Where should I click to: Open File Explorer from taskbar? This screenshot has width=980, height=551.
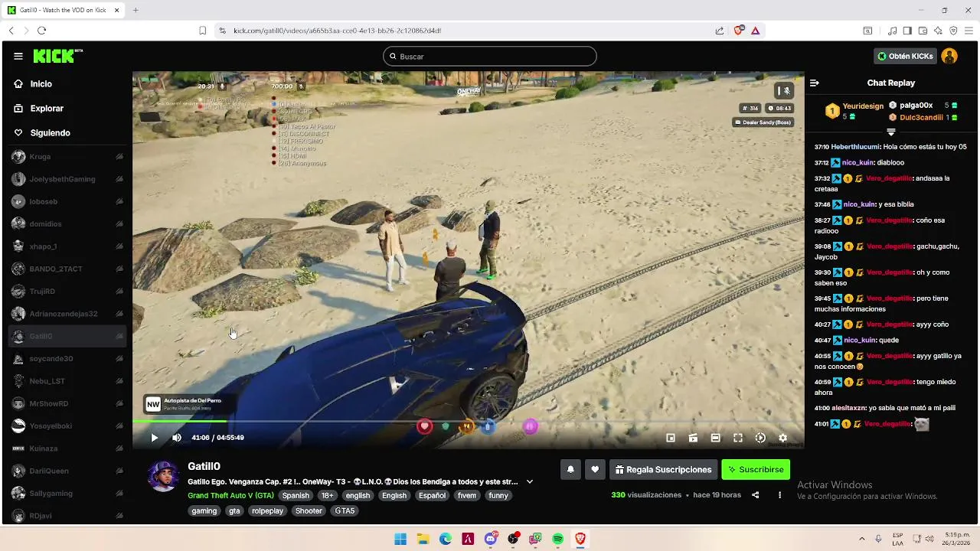[x=423, y=540]
